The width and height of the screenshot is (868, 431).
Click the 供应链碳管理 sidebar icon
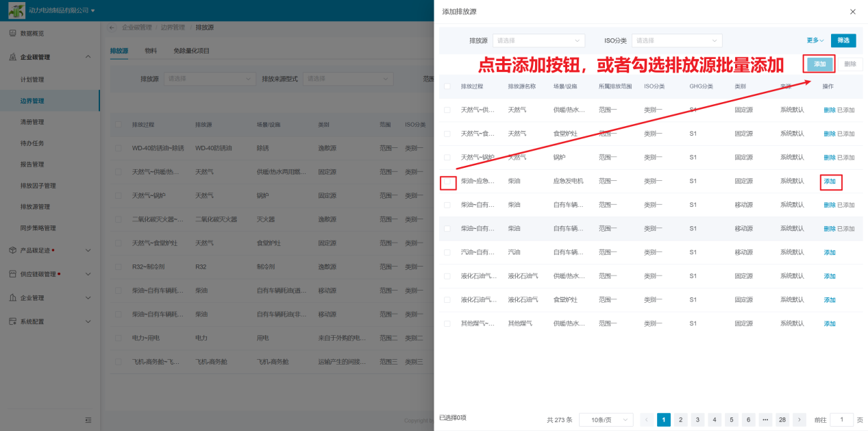(12, 274)
